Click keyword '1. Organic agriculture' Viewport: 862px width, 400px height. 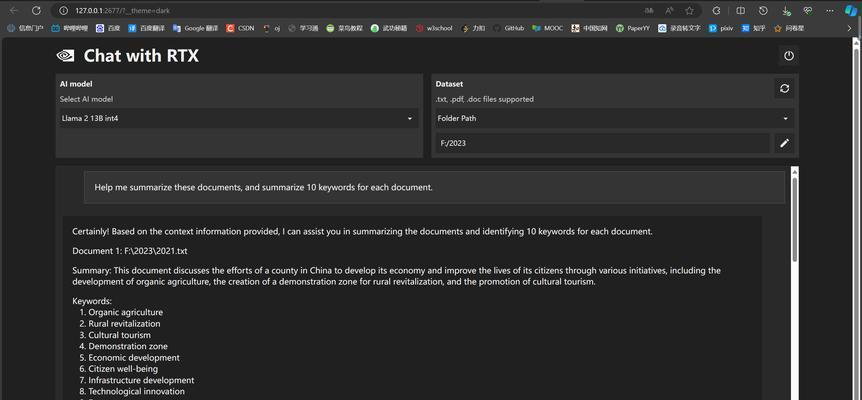click(121, 312)
